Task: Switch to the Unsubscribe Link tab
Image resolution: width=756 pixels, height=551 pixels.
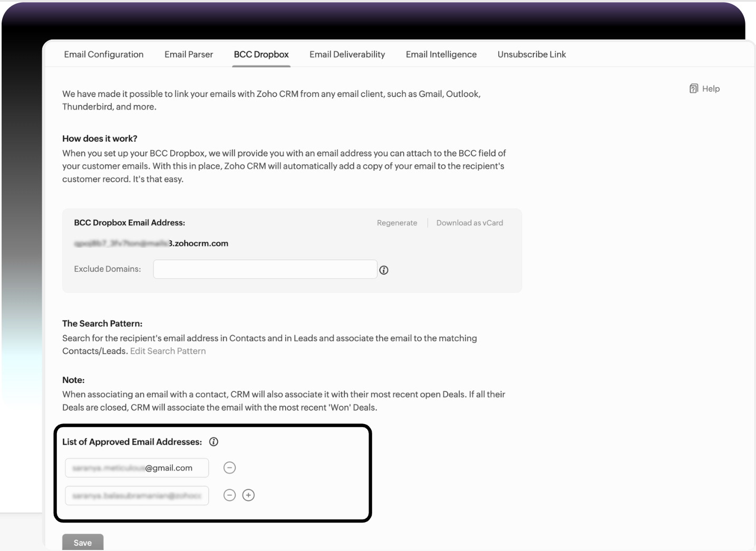Action: point(531,54)
